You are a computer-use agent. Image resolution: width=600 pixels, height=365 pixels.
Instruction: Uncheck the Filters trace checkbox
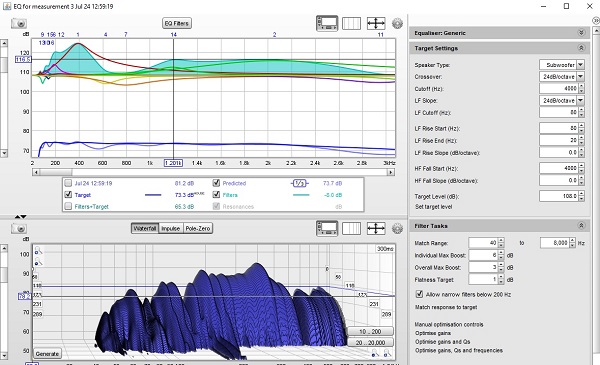pos(216,195)
